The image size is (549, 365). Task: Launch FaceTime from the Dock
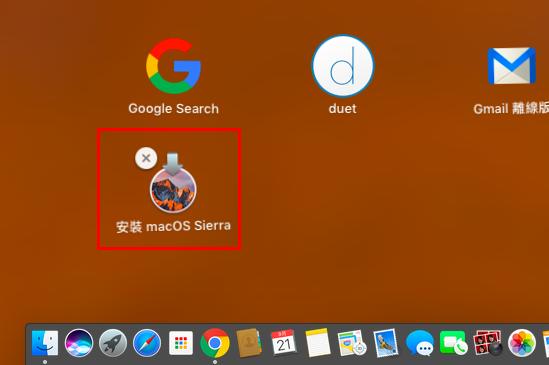453,343
